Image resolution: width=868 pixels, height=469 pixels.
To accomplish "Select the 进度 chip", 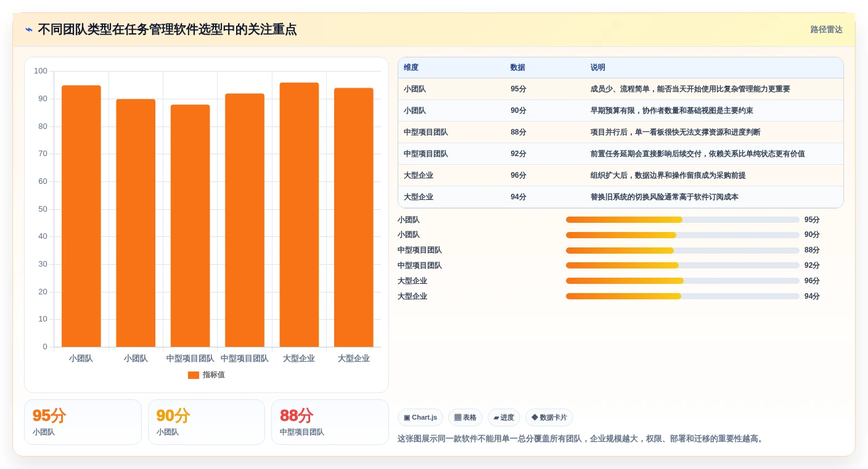I will (x=504, y=418).
